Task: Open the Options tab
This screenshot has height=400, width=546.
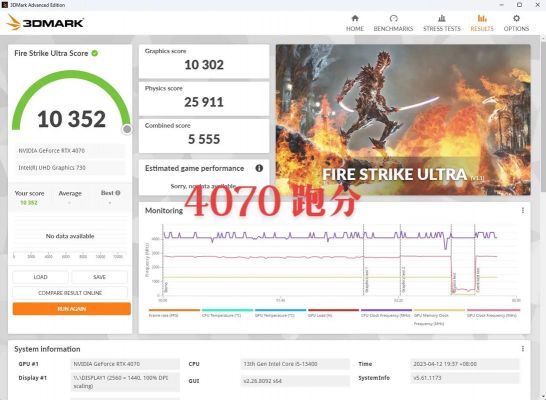Action: [516, 23]
